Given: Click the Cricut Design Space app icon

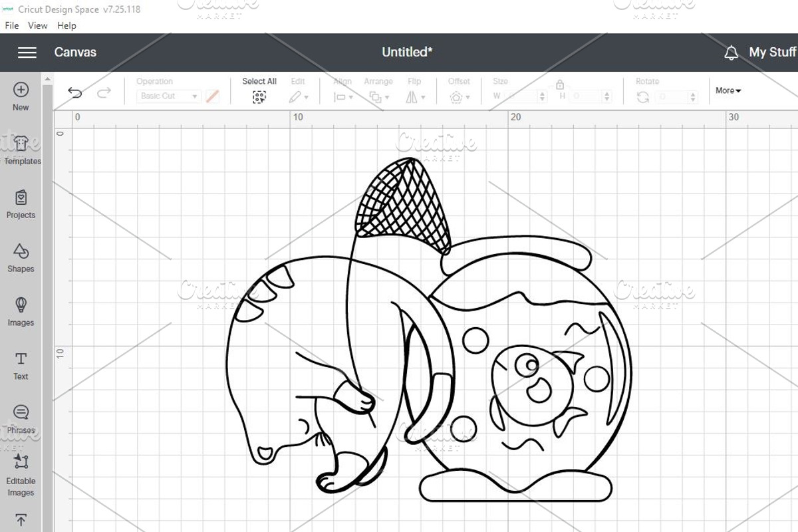Looking at the screenshot, I should pos(9,9).
